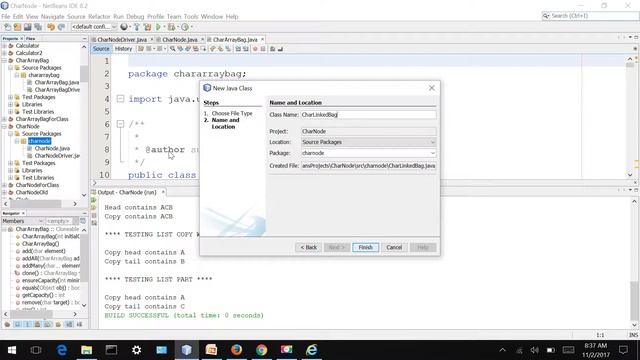Expand the CharNodeForClass project node
This screenshot has width=640, height=360.
[4, 185]
